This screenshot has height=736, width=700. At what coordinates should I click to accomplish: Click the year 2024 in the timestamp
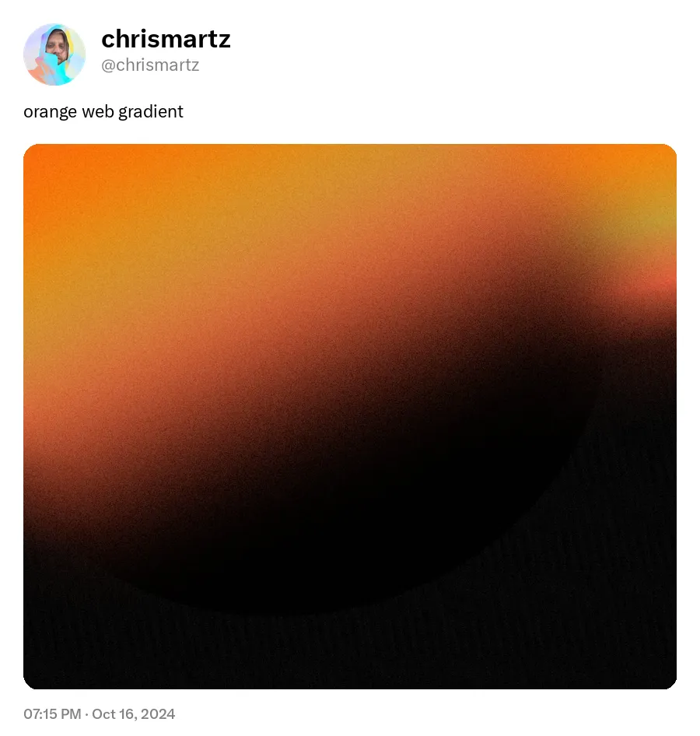point(158,714)
